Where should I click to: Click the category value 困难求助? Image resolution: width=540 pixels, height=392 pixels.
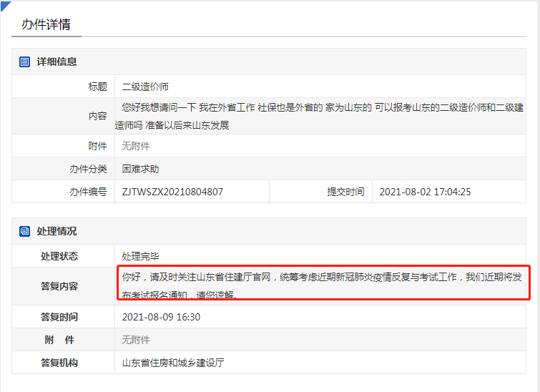140,169
